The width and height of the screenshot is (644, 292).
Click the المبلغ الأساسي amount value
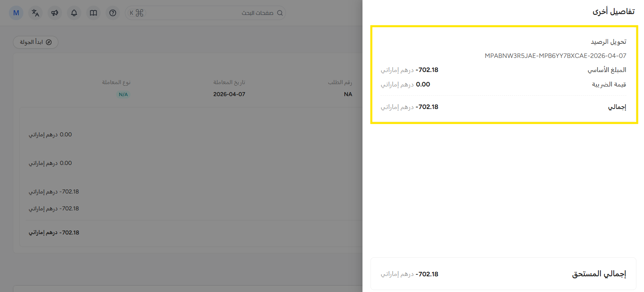click(427, 70)
